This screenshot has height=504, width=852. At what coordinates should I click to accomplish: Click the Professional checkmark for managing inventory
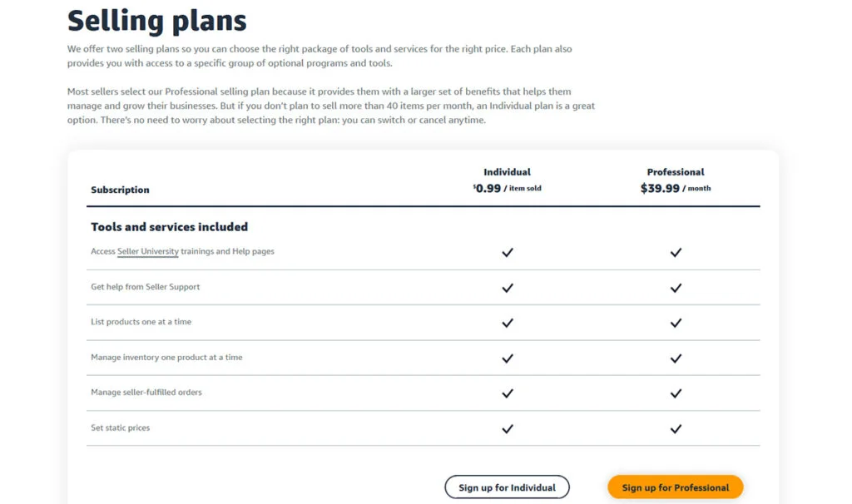pos(676,358)
